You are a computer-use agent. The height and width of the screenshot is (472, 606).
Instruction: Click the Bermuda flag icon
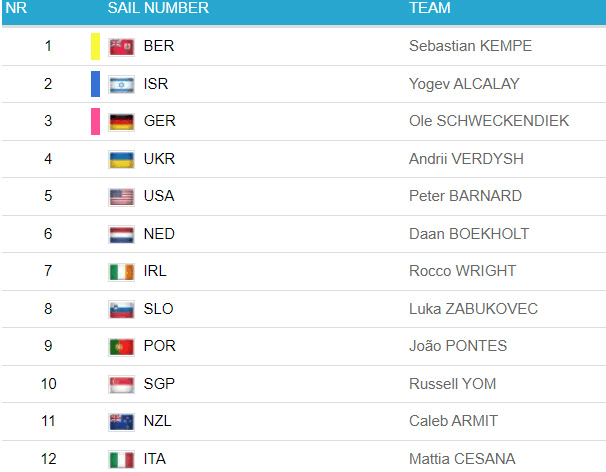121,47
